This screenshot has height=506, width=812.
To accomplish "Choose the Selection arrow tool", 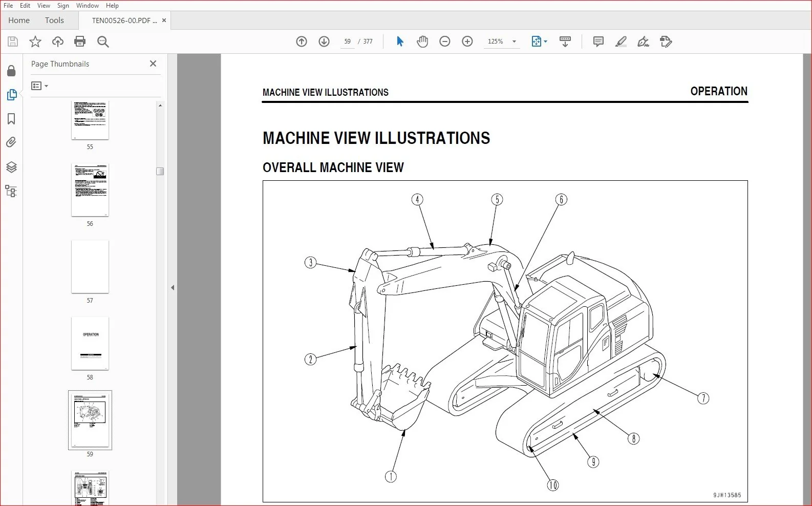I will tap(400, 41).
